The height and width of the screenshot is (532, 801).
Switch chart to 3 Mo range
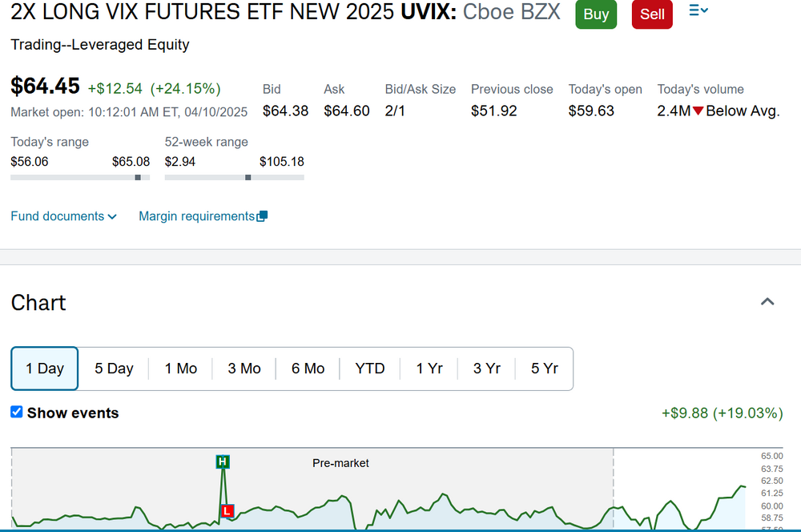pos(244,369)
